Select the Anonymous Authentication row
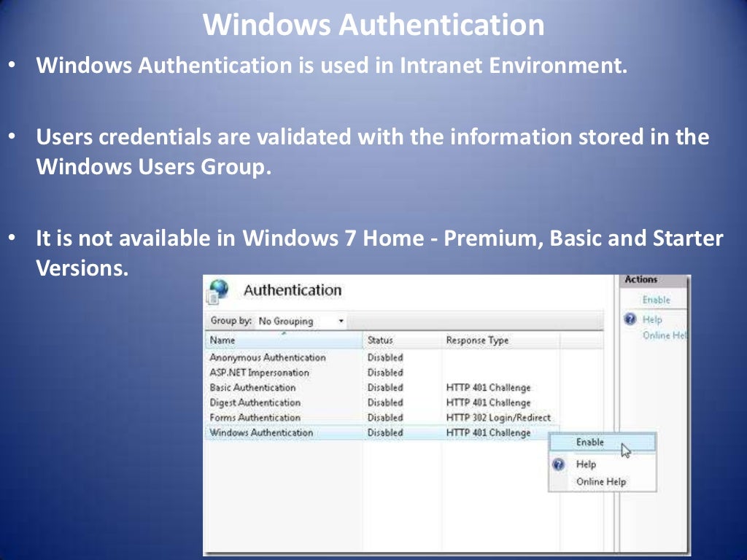This screenshot has width=747, height=560. pyautogui.click(x=267, y=358)
